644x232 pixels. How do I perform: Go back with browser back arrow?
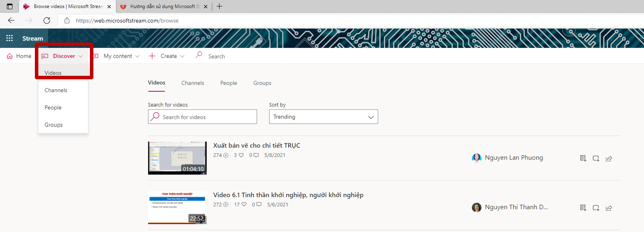point(11,20)
